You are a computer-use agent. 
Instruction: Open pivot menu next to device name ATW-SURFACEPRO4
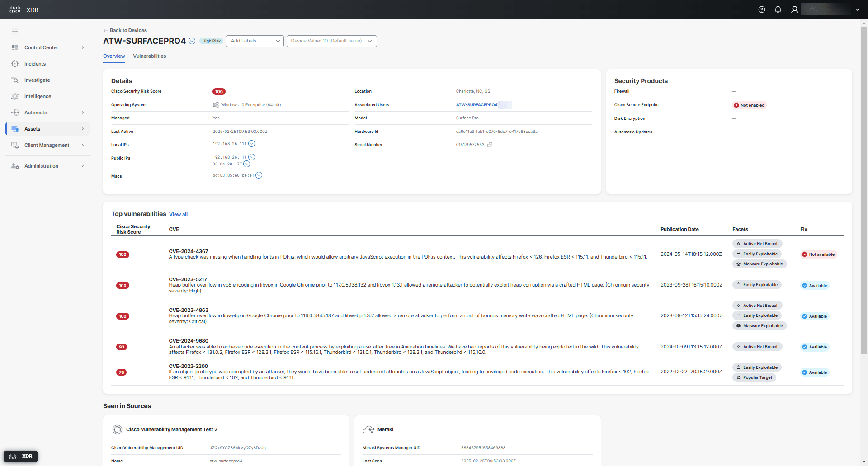coord(192,41)
